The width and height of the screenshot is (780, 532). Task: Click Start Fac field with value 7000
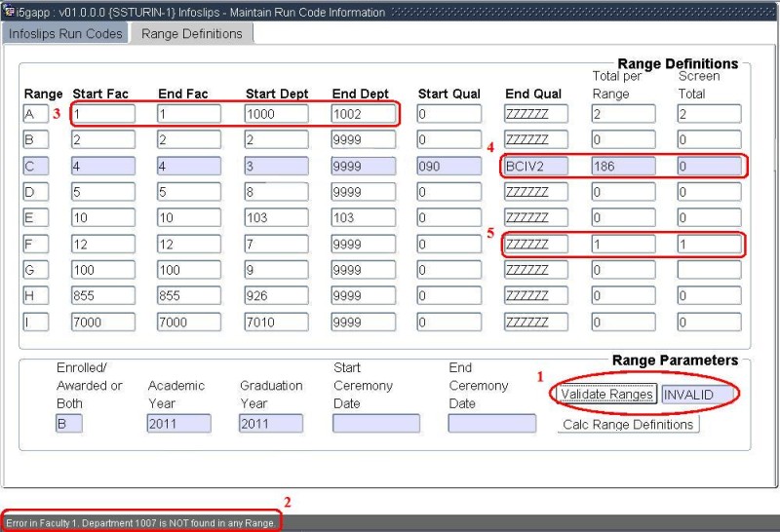102,323
